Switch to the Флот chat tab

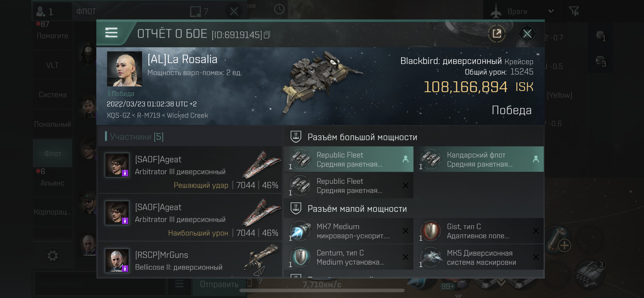coord(52,153)
